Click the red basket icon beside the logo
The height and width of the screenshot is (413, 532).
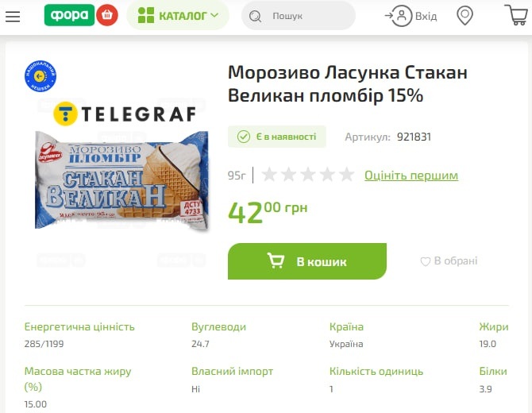click(107, 15)
